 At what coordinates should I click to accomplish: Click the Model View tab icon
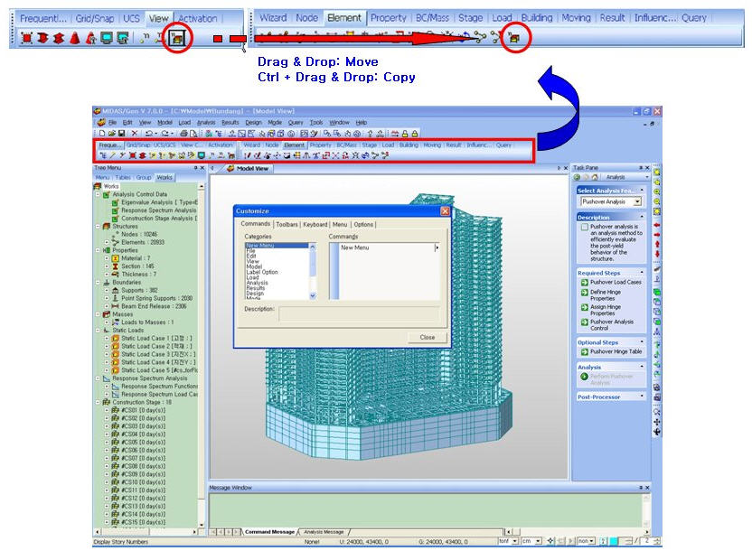pyautogui.click(x=230, y=168)
